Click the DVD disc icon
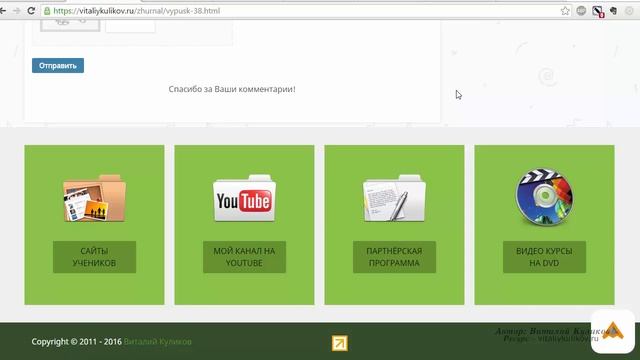Screen dimensions: 640x360 [x=544, y=197]
